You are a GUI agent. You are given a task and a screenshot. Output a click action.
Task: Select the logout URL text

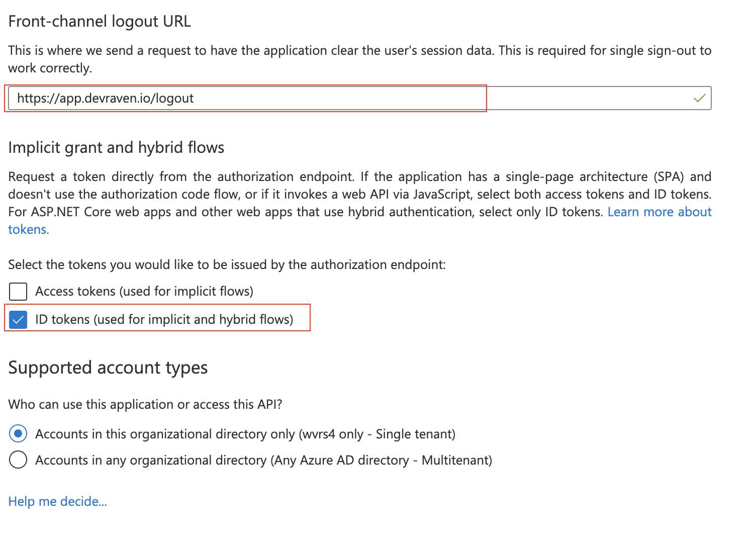pos(105,99)
